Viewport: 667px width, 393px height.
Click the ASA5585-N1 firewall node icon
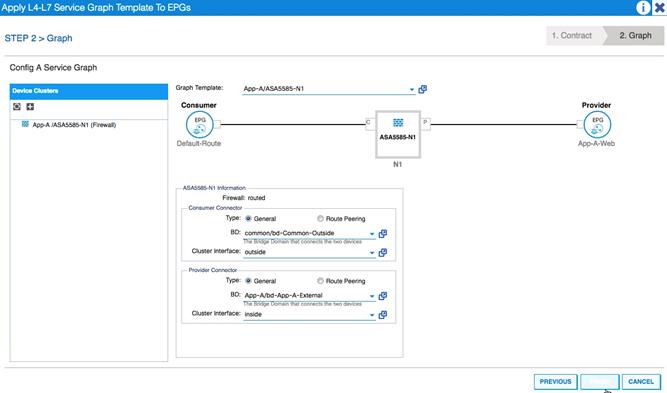pos(398,123)
